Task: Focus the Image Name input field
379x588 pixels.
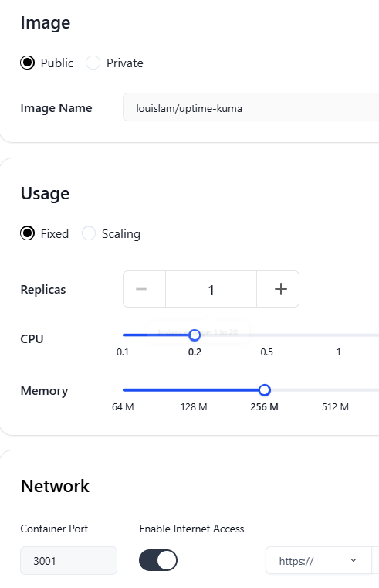Action: (x=251, y=107)
